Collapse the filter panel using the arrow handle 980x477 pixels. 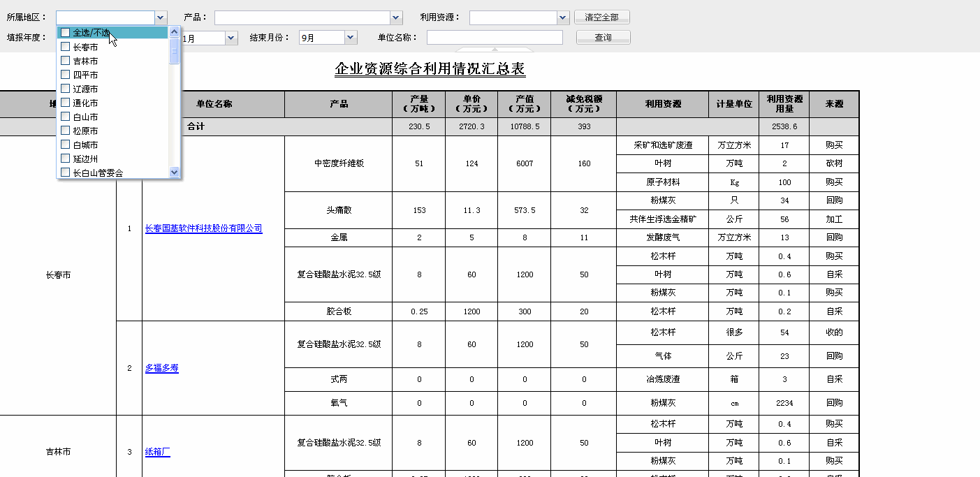(x=495, y=50)
